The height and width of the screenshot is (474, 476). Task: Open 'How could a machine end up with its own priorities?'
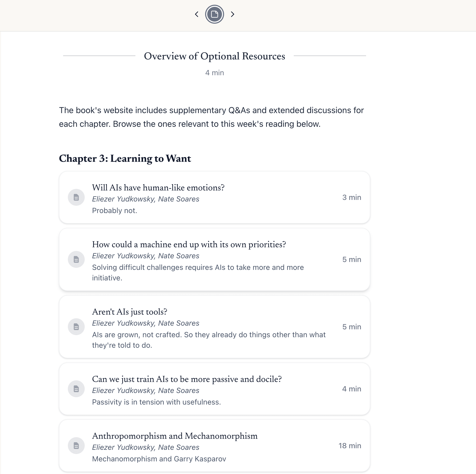click(x=189, y=244)
